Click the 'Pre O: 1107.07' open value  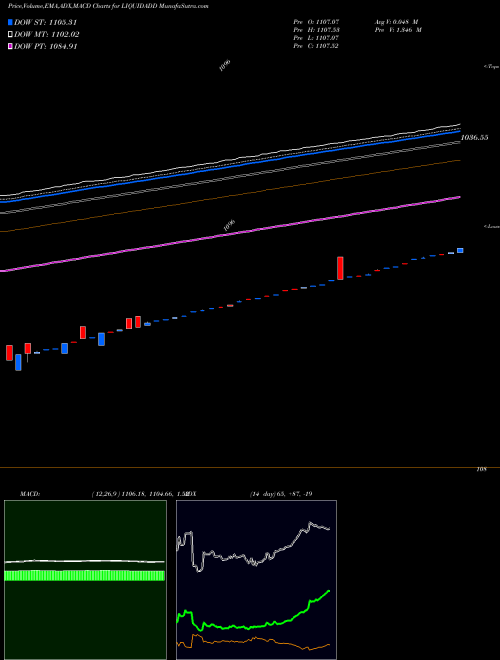point(316,21)
